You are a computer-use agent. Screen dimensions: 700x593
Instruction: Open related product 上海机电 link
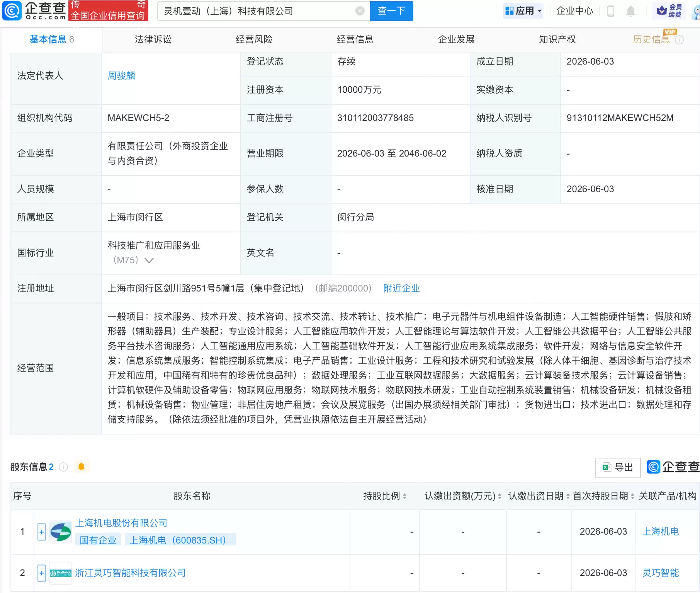[661, 532]
